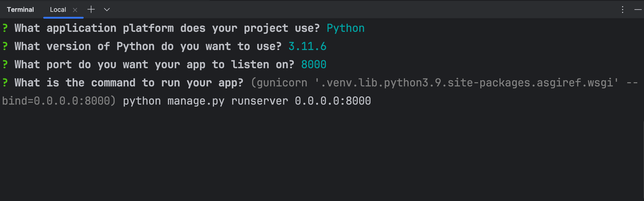Viewport: 644px width, 201px height.
Task: Click the green question mark before run command
Action: (5, 83)
